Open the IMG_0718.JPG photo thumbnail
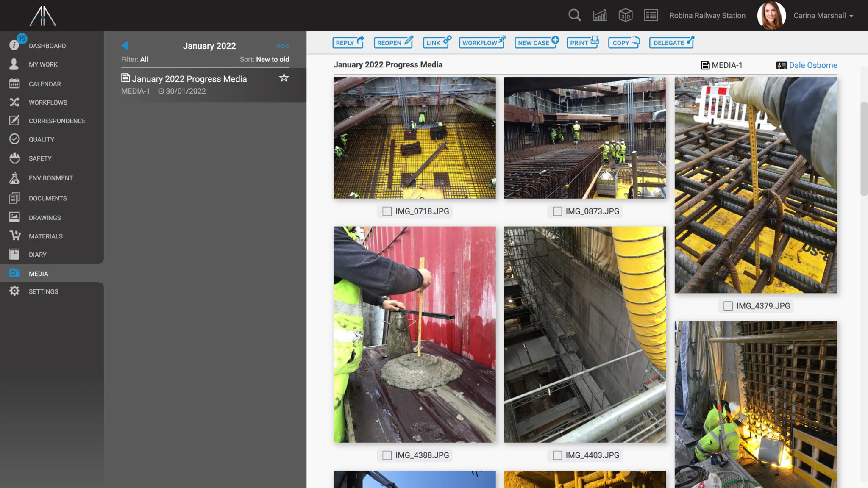 pyautogui.click(x=415, y=138)
